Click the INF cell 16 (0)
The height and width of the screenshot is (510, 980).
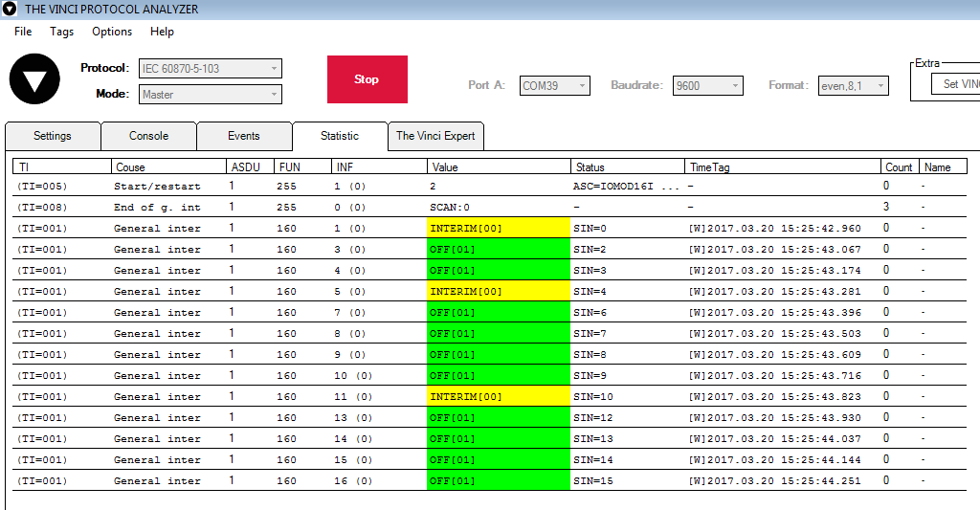pyautogui.click(x=353, y=480)
